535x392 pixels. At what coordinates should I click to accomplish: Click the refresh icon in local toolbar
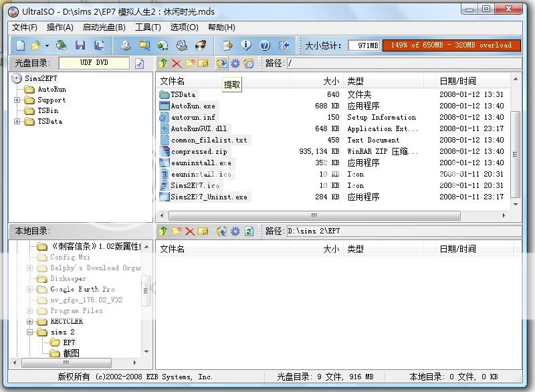click(x=248, y=231)
